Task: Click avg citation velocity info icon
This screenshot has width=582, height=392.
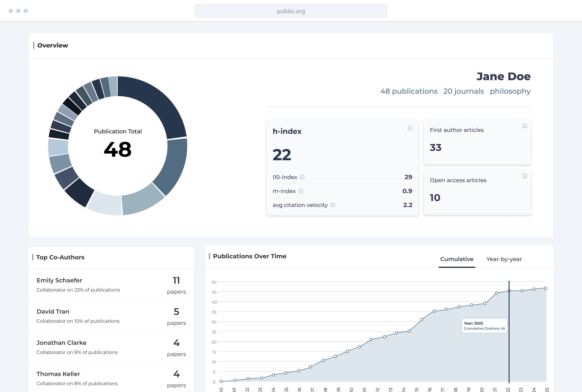Action: [x=333, y=205]
